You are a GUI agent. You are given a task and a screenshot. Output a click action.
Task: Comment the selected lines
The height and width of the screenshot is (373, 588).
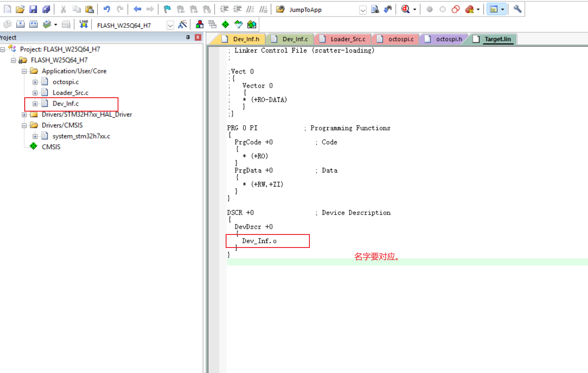(250, 9)
